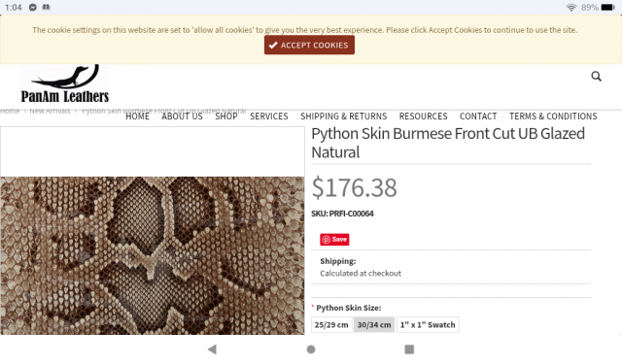The height and width of the screenshot is (364, 622).
Task: Click the New Arrivals breadcrumb link
Action: click(50, 111)
